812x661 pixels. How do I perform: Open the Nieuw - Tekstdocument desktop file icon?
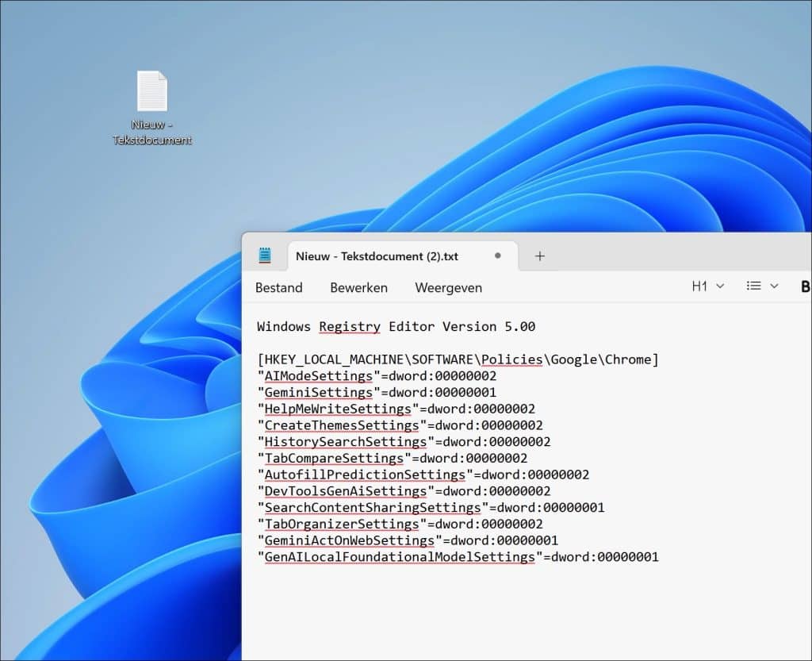point(151,92)
